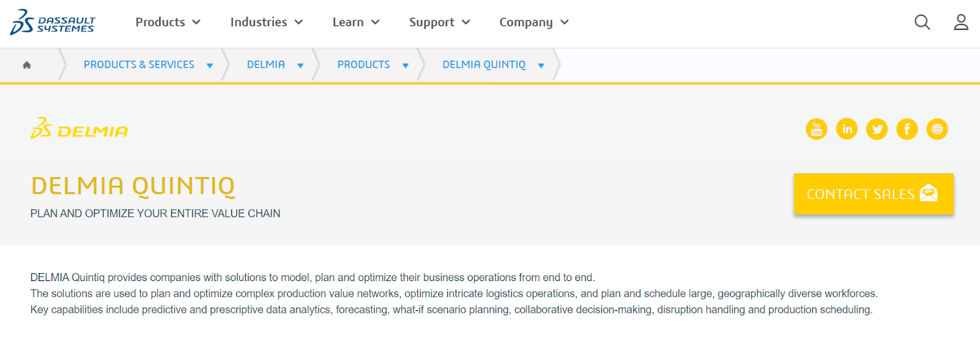Expand the DELMIA breadcrumb dropdown arrow
This screenshot has height=346, width=980.
click(x=301, y=66)
